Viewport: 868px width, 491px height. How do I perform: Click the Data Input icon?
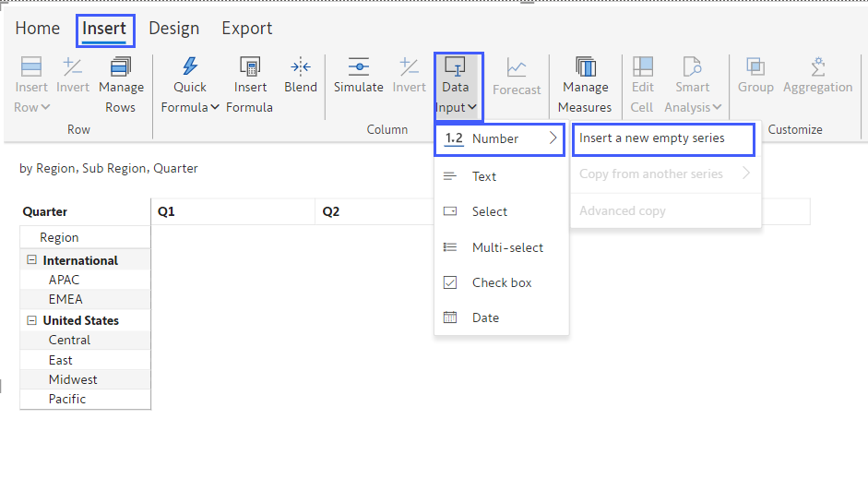tap(456, 67)
